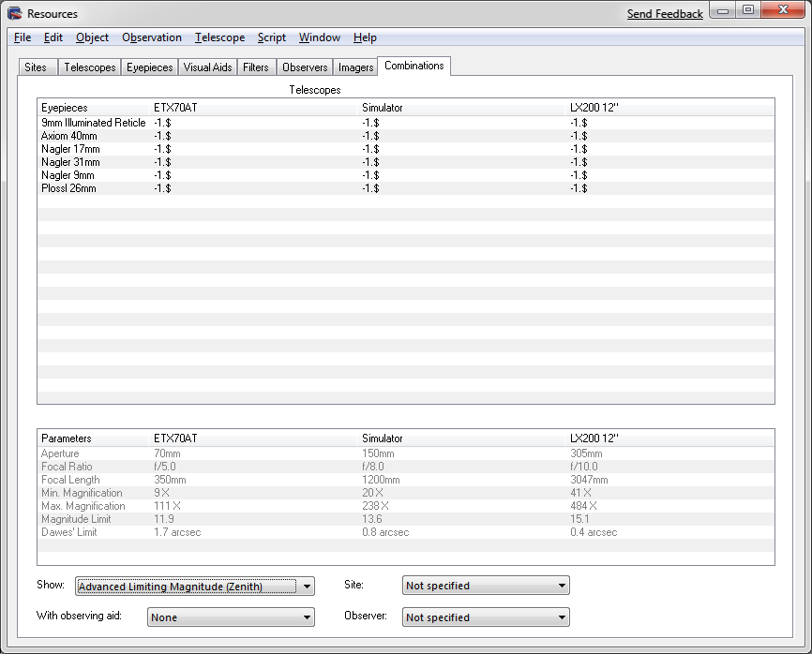Select the Nagler 9mm eyepiece row
Viewport: 812px width, 654px height.
(406, 175)
